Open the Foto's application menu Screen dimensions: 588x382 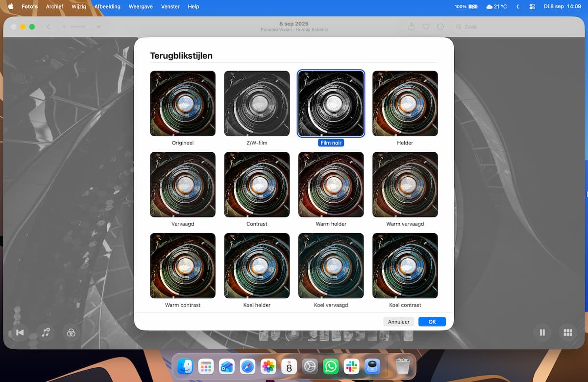[x=29, y=7]
